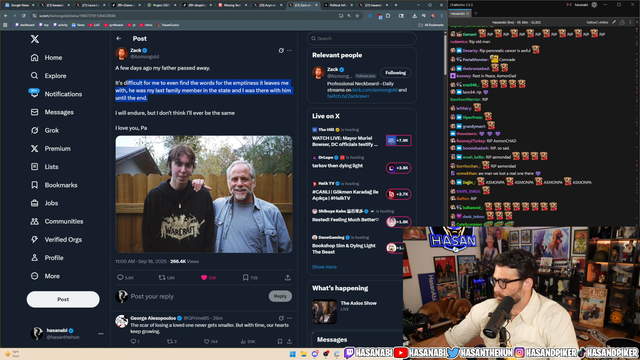Open Windows Start button in taskbar

click(x=292, y=353)
